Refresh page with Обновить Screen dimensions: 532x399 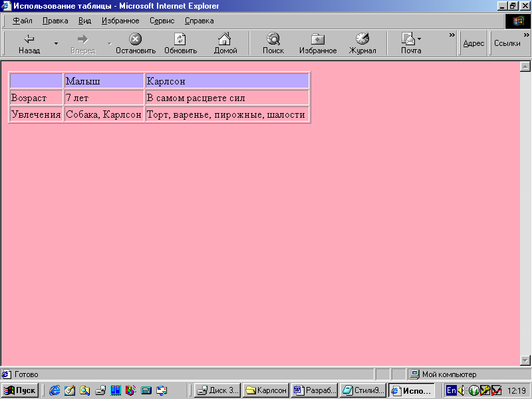(180, 43)
